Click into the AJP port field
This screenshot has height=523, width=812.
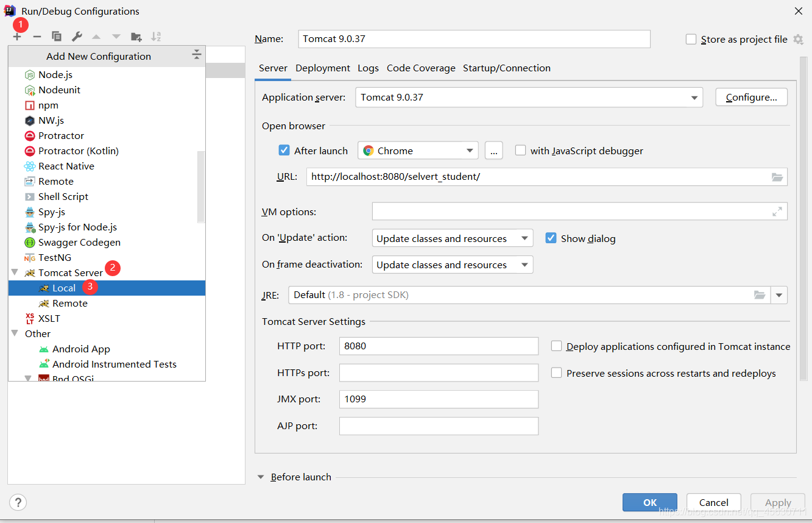(x=439, y=426)
